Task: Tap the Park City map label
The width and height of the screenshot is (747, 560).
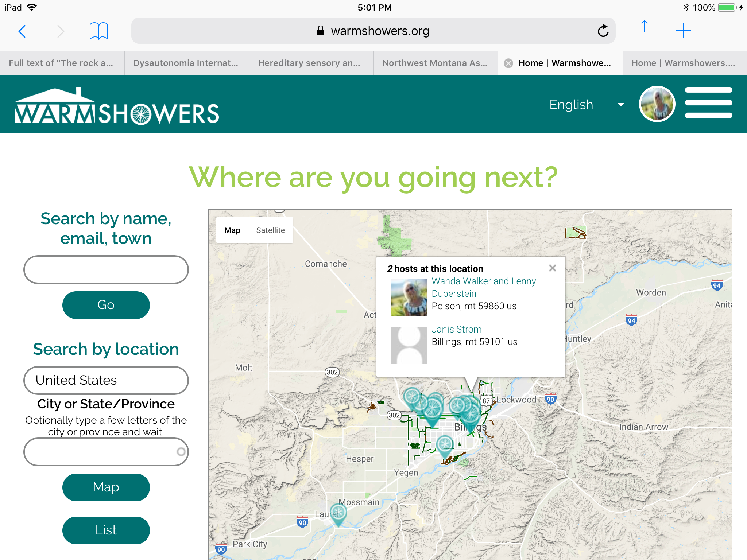Action: pos(250,544)
